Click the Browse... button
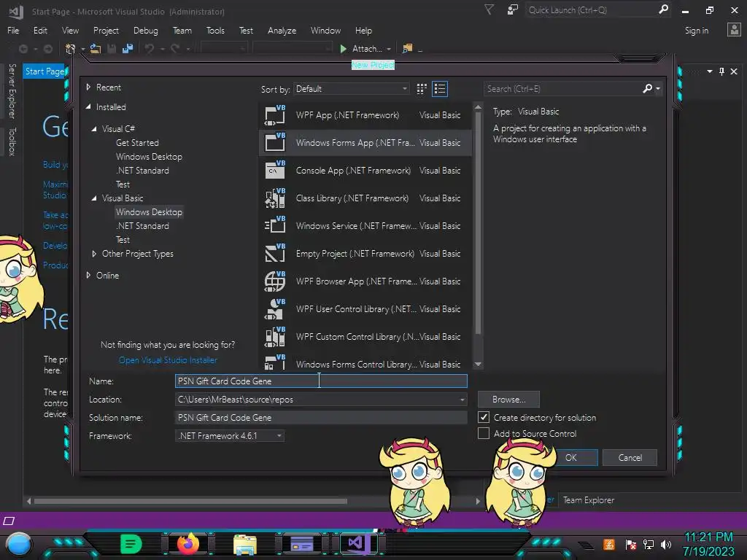 tap(508, 399)
